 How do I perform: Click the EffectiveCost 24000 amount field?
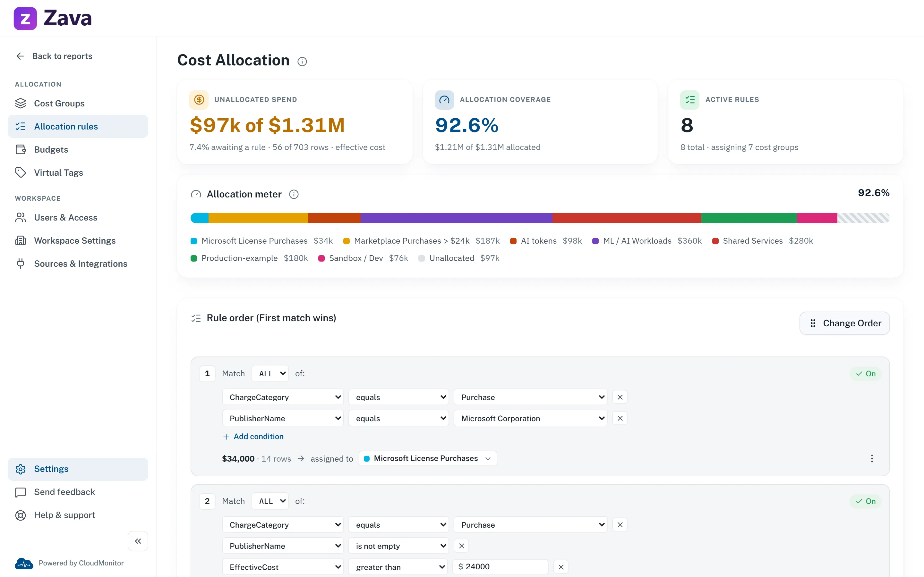tap(501, 567)
